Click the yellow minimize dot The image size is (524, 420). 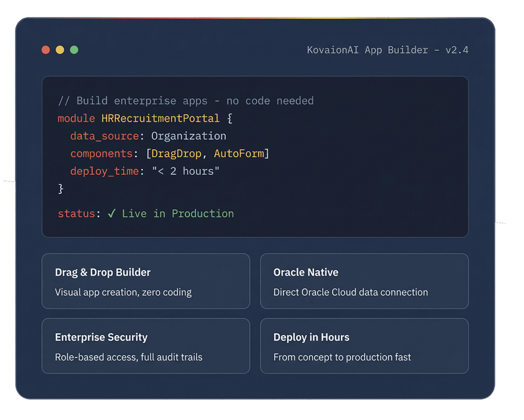pos(60,50)
